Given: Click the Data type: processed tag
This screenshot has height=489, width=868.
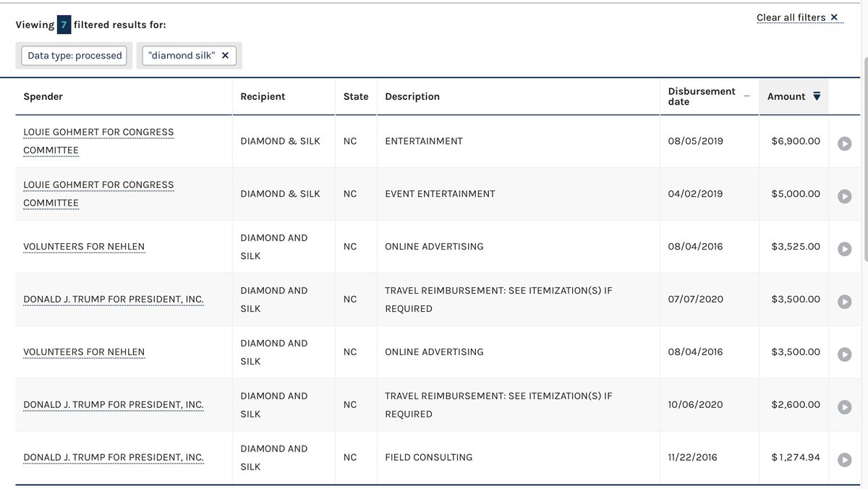Looking at the screenshot, I should (75, 56).
